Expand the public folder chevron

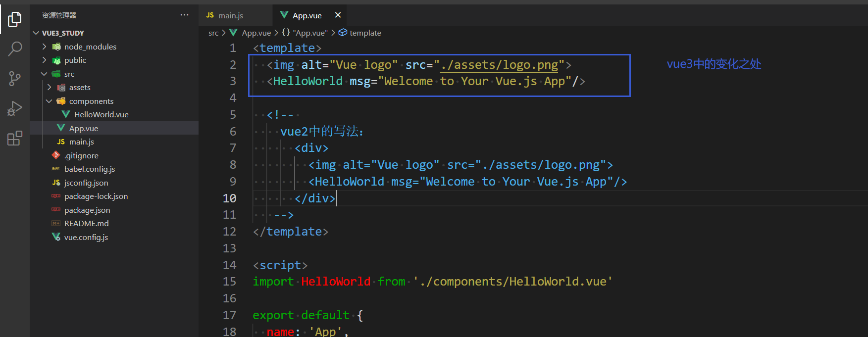pyautogui.click(x=44, y=60)
